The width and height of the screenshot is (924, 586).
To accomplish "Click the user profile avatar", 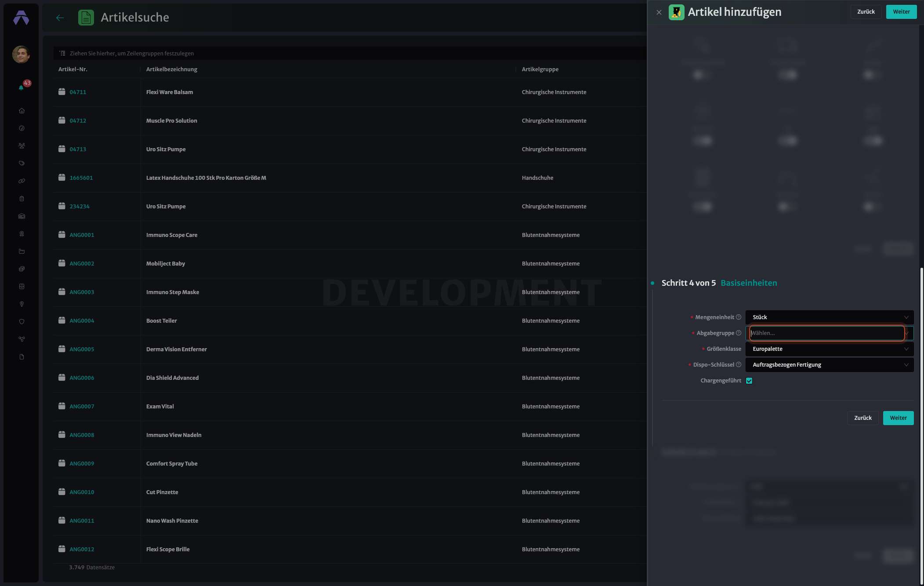I will pyautogui.click(x=21, y=55).
